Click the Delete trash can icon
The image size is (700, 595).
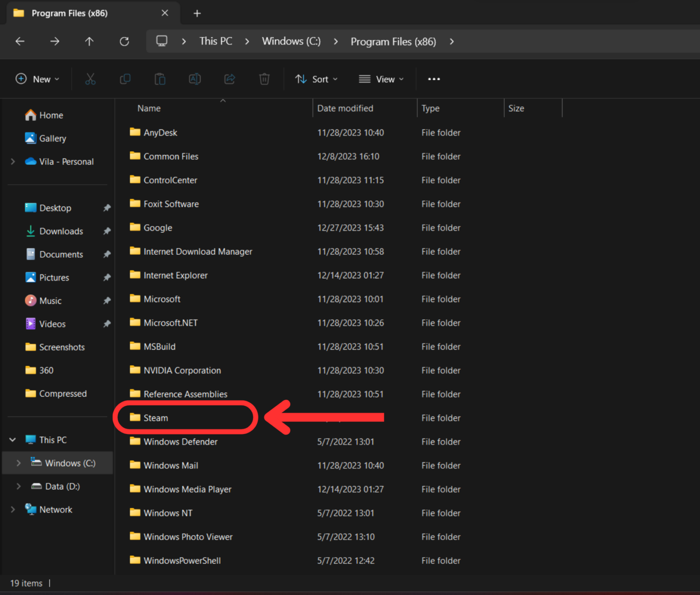coord(264,79)
